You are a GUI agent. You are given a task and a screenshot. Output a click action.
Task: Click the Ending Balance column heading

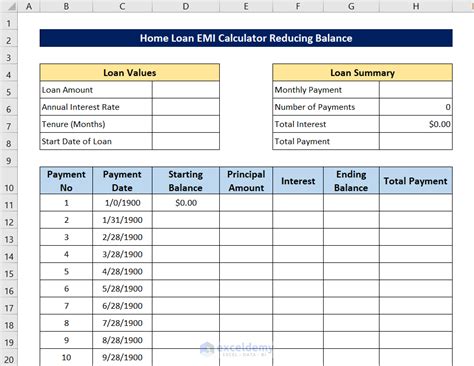351,181
